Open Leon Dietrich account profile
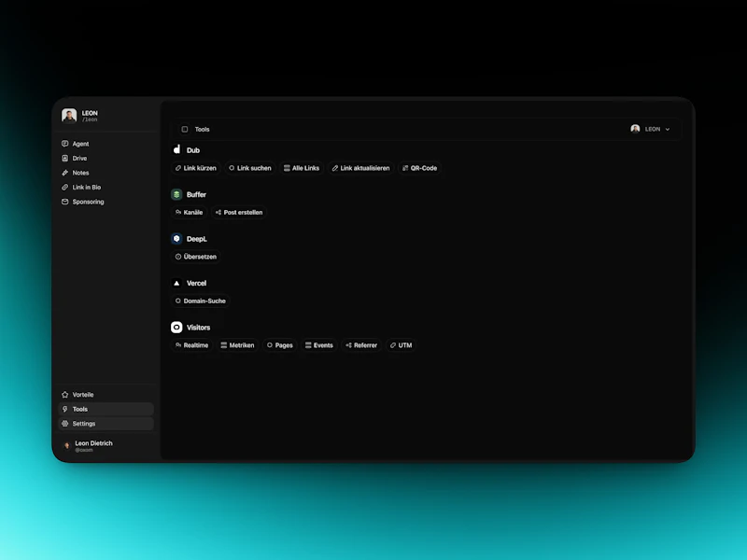Image resolution: width=747 pixels, height=560 pixels. click(106, 446)
